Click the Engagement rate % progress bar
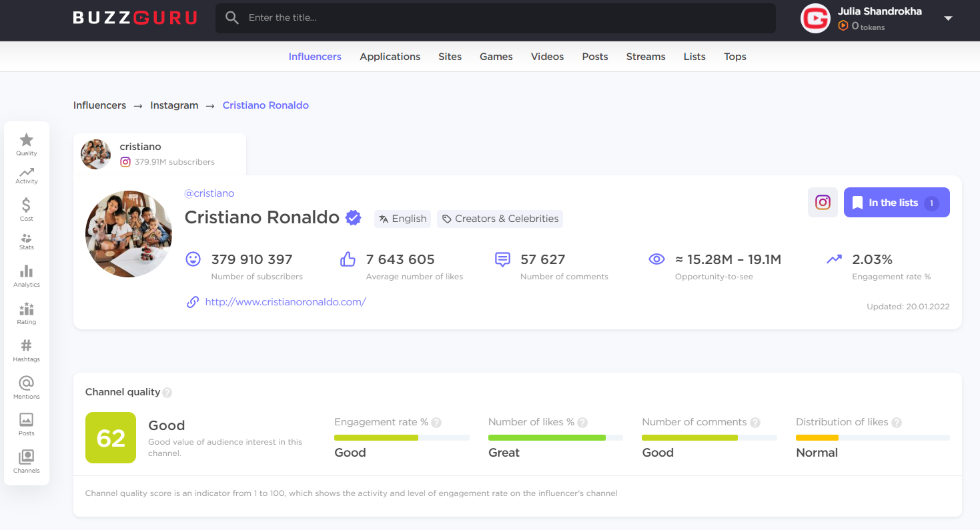This screenshot has height=530, width=980. click(x=402, y=438)
